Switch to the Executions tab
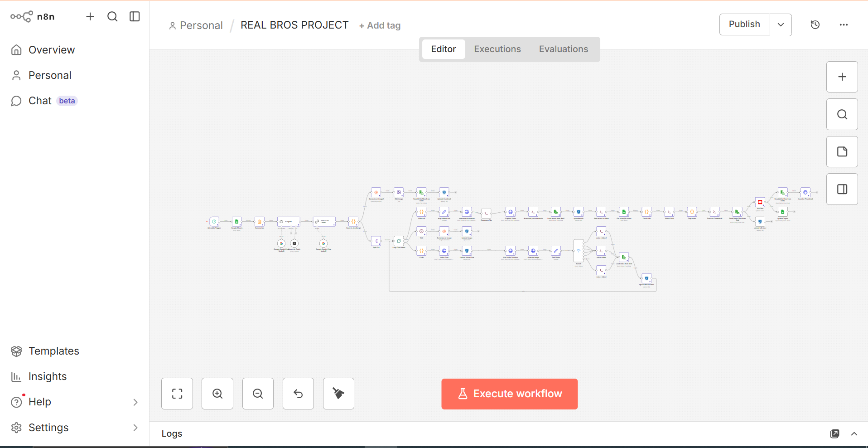Viewport: 868px width, 448px height. click(497, 49)
